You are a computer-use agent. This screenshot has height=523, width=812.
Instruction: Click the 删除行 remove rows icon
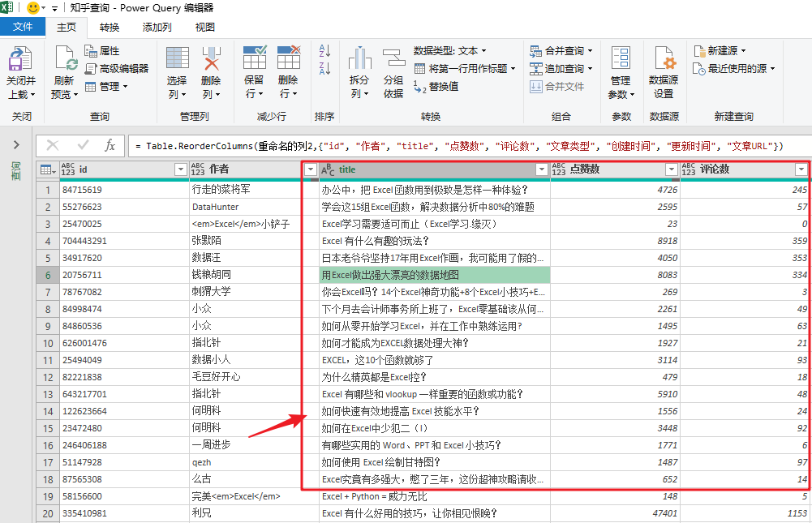(289, 58)
